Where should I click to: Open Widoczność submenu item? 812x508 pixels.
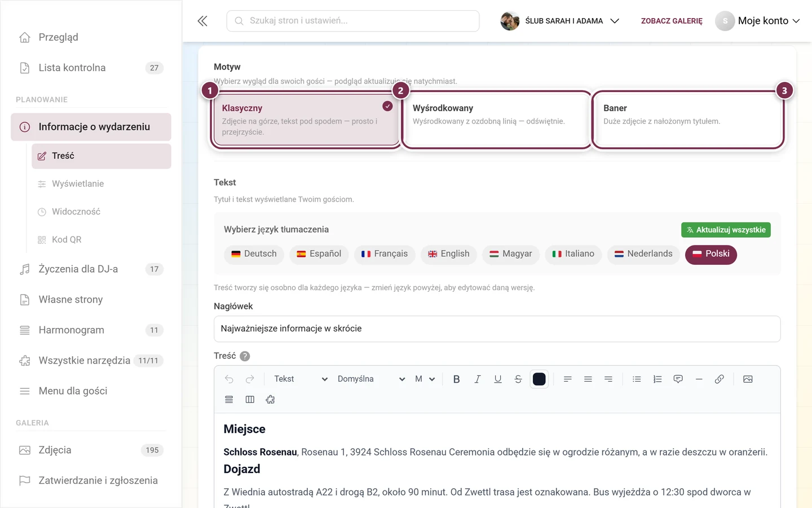pyautogui.click(x=101, y=212)
